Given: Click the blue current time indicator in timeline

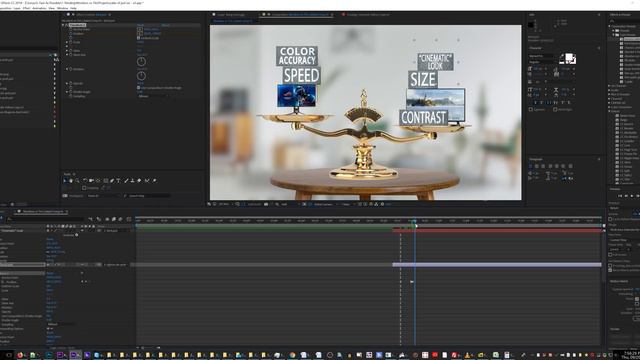Looking at the screenshot, I should (415, 223).
